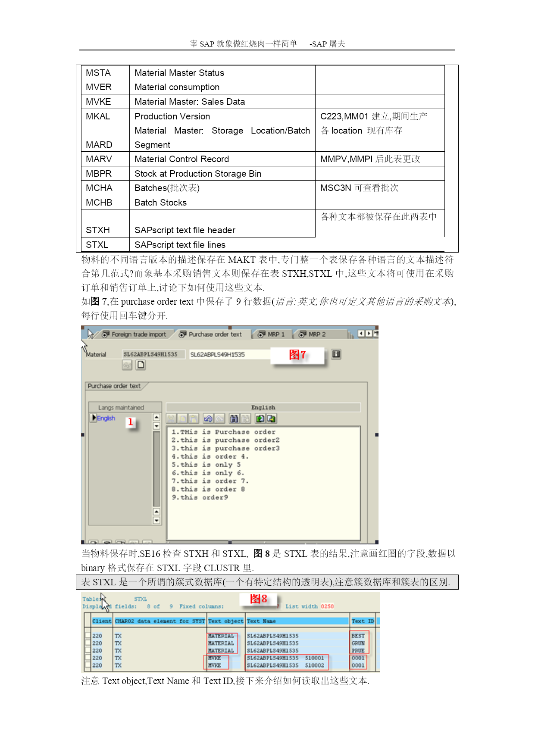The height and width of the screenshot is (756, 535).
Task: Click 'SAPscript text file header' cell
Action: coord(222,223)
